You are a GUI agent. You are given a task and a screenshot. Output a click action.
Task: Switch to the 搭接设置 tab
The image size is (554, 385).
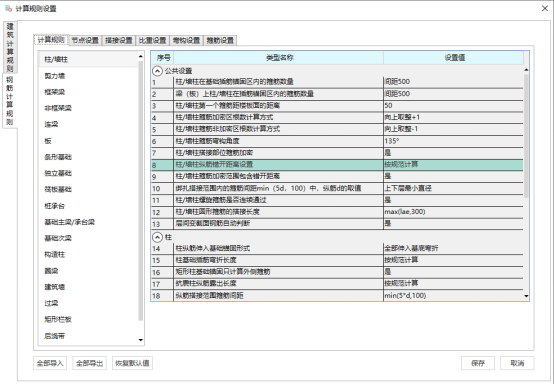119,40
